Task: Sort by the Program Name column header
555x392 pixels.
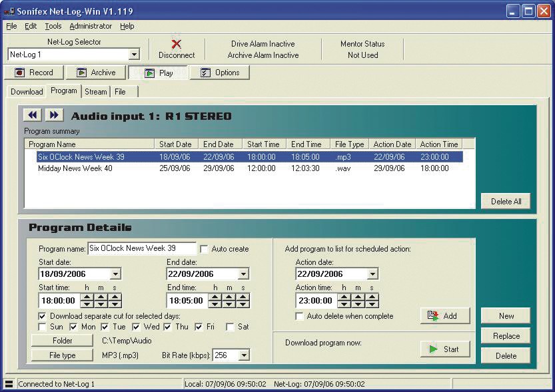Action: click(89, 144)
